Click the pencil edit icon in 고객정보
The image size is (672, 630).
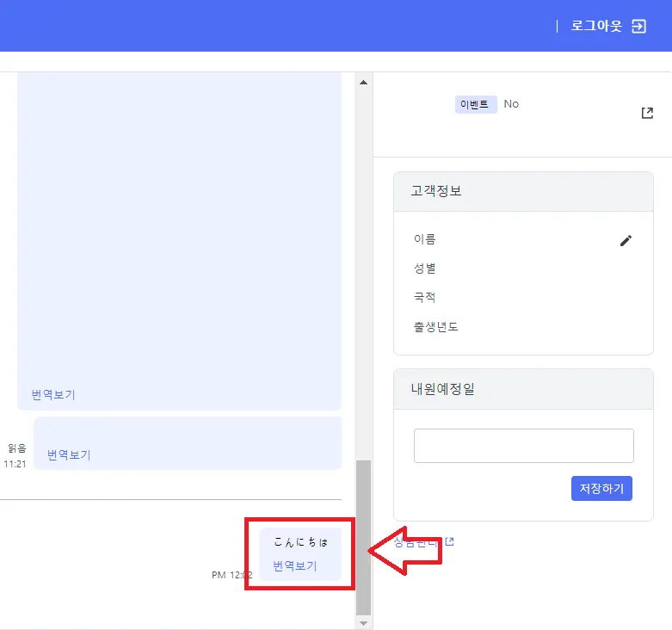point(626,240)
